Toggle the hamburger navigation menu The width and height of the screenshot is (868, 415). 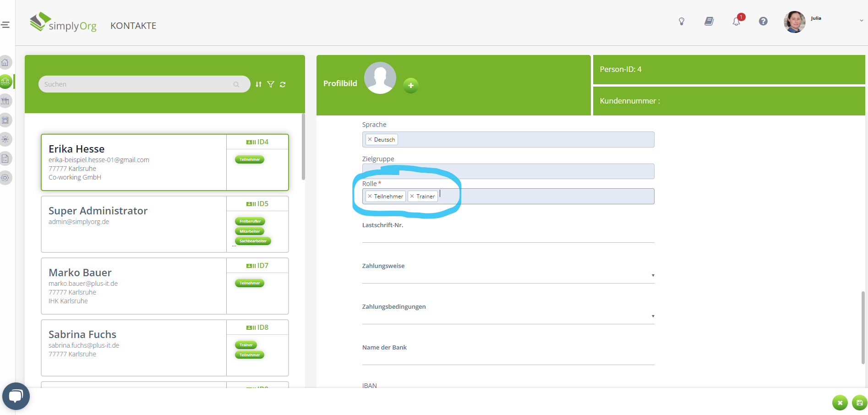5,25
